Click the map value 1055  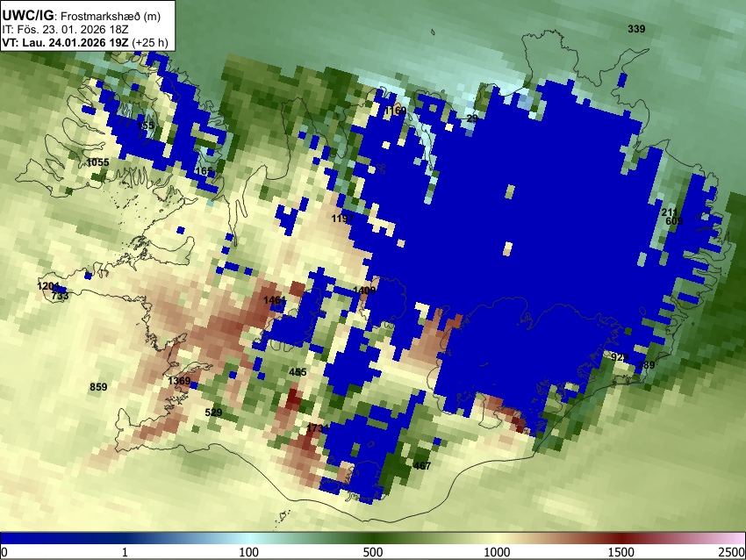(x=97, y=162)
